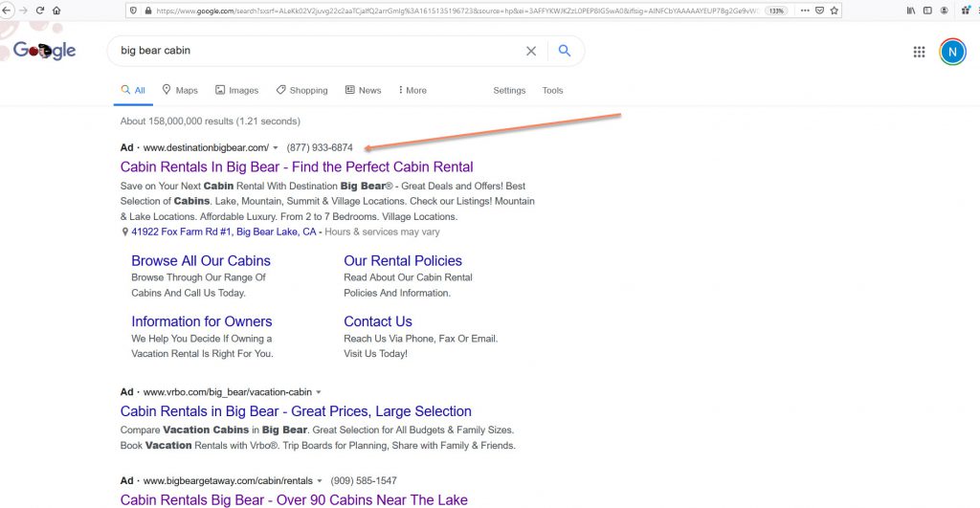Save page to Pocket icon
980x508 pixels.
click(x=819, y=11)
